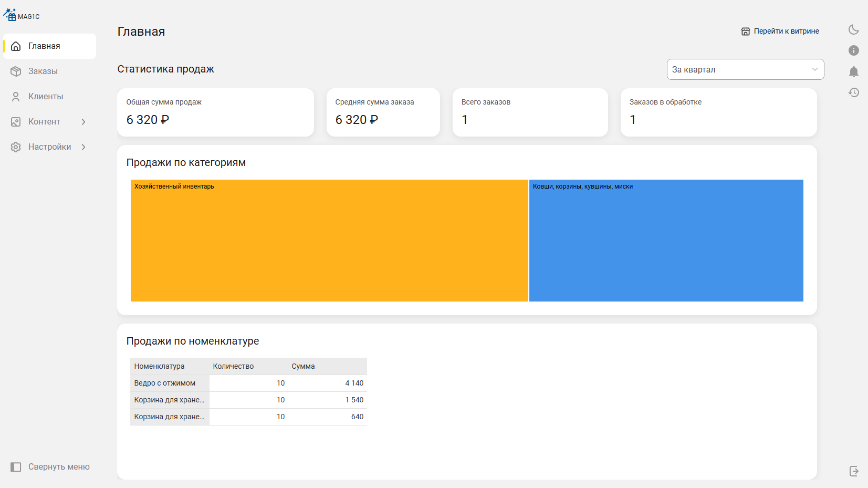
Task: Collapse the sidebar via Свернуть меню
Action: (x=50, y=467)
